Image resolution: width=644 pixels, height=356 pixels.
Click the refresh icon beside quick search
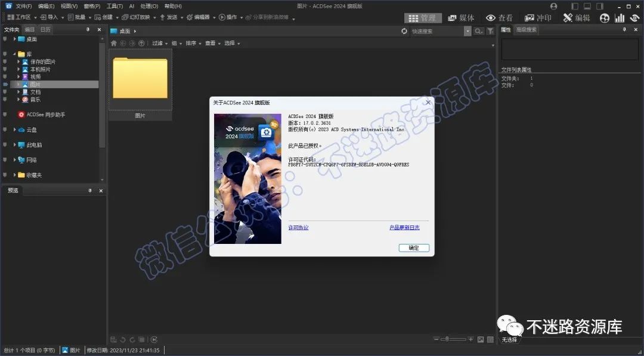point(404,31)
